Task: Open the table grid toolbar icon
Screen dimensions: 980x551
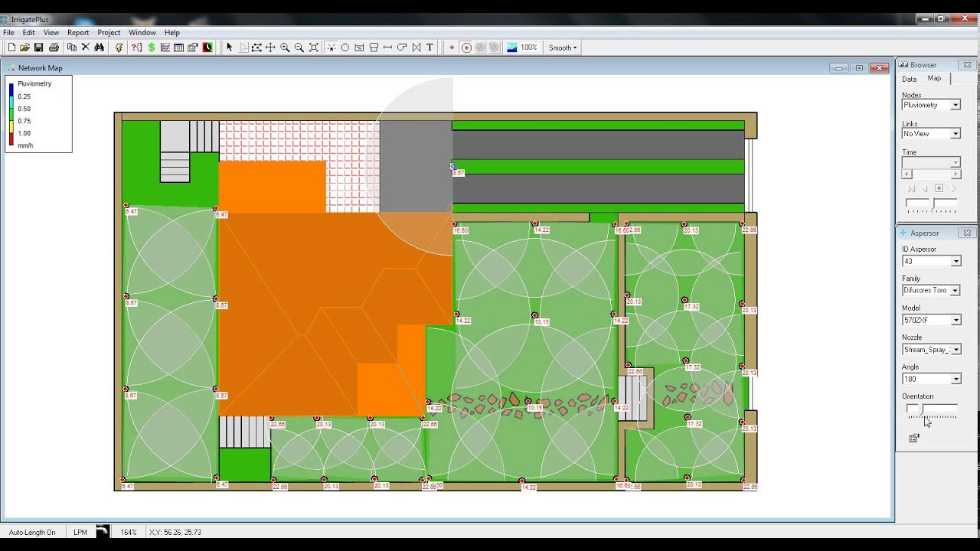Action: pos(179,47)
